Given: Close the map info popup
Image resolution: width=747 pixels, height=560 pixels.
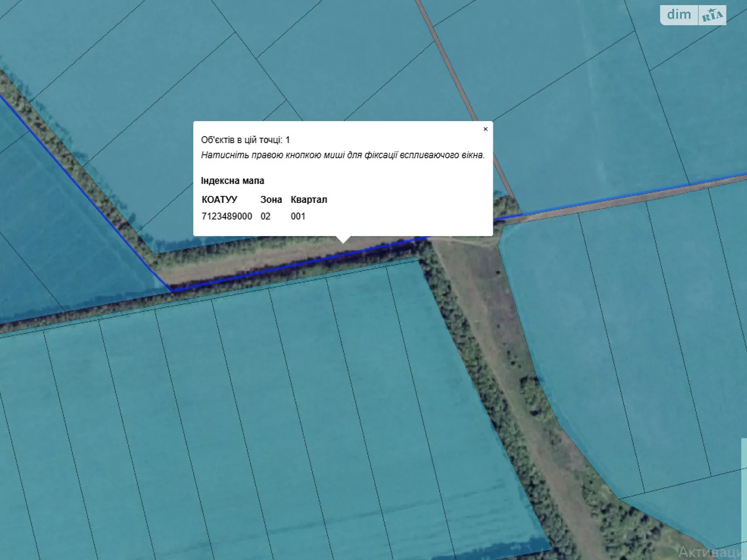Looking at the screenshot, I should pos(486,129).
